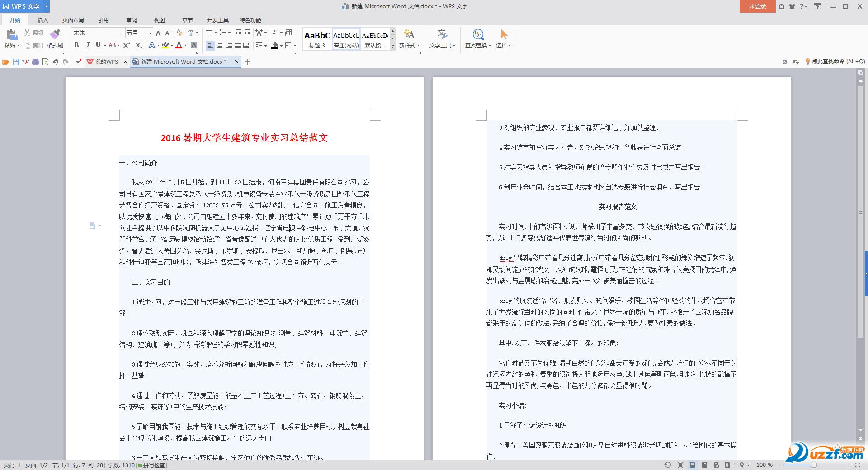Open the font size dropdown (五号)
This screenshot has height=470, width=868.
(x=150, y=33)
